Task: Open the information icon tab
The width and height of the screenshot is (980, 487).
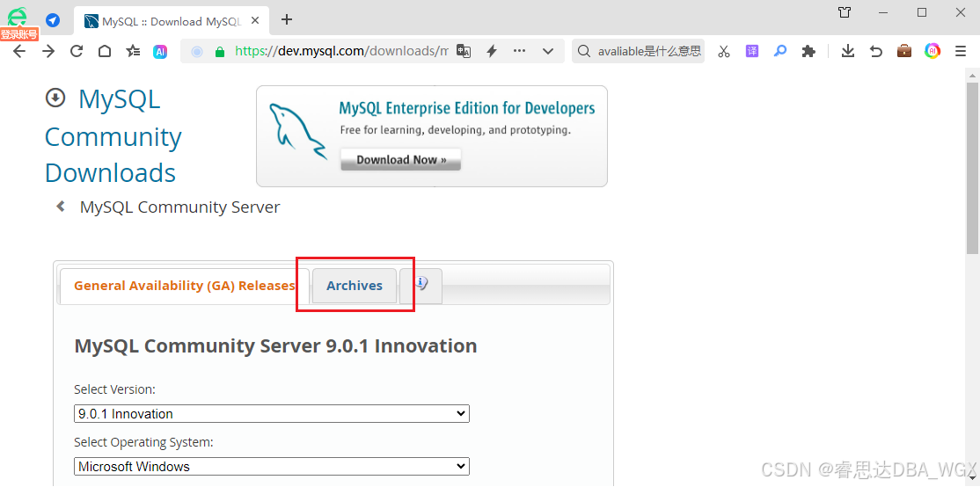Action: click(x=421, y=285)
